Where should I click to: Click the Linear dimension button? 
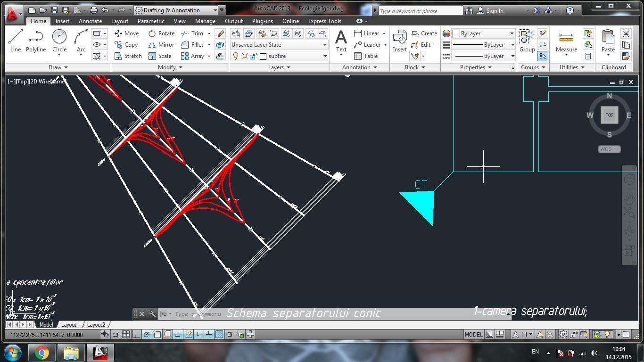(367, 33)
